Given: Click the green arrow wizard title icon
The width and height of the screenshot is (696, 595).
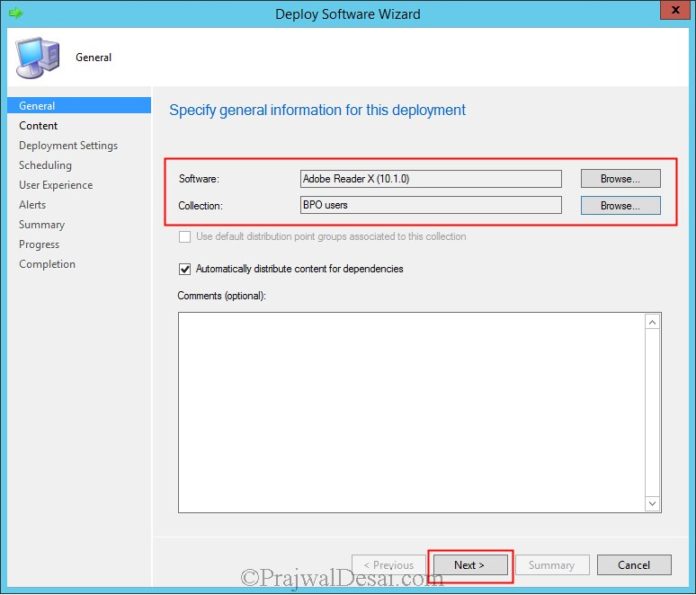Looking at the screenshot, I should pos(16,13).
